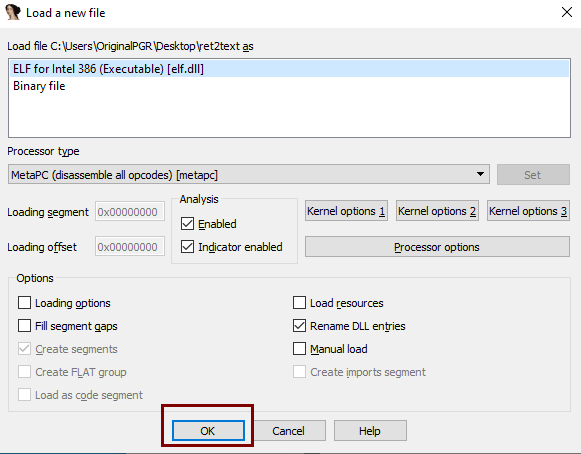Check the Fill segment gaps option
Image resolution: width=581 pixels, height=454 pixels.
(x=24, y=326)
